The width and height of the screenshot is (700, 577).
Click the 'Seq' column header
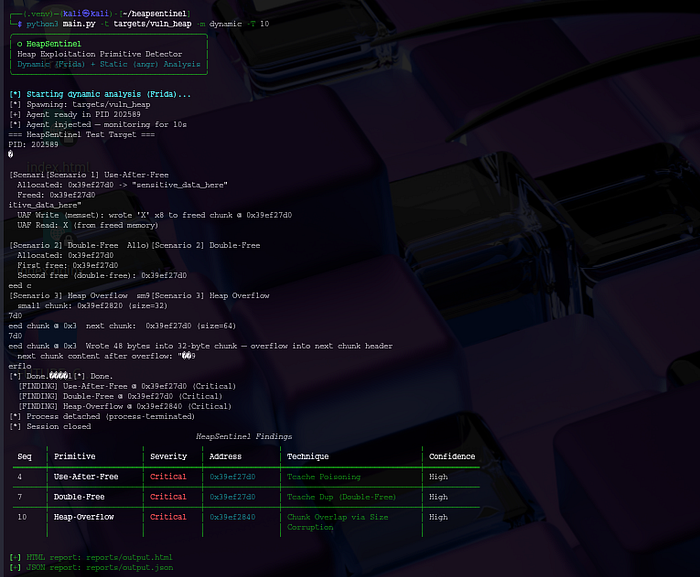click(x=25, y=456)
